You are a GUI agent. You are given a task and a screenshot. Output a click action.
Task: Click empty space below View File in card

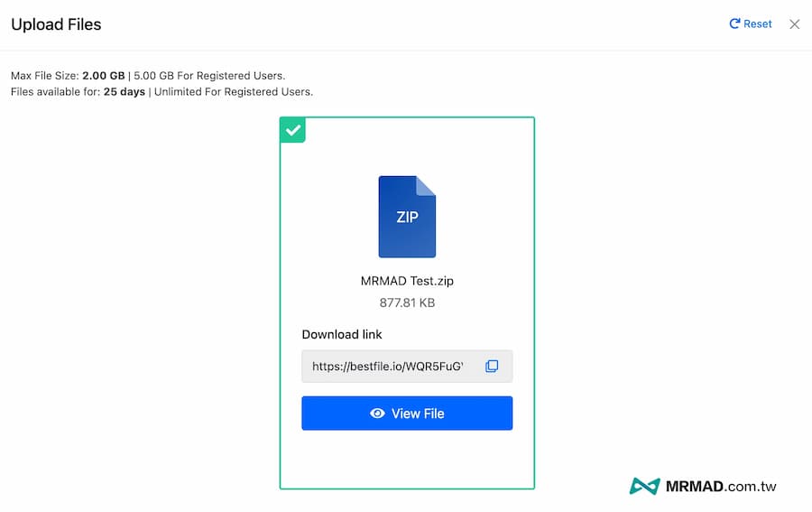click(407, 461)
